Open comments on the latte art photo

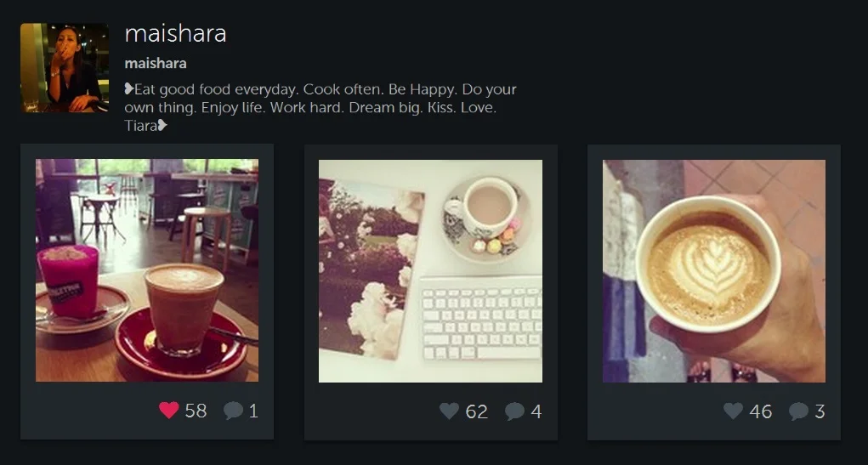(798, 411)
